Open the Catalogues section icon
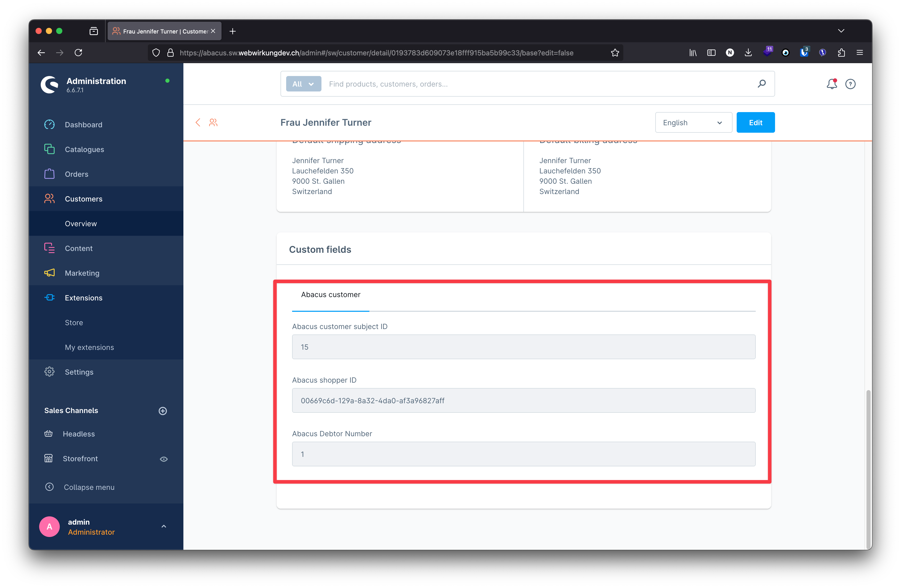Screen dimensions: 901x588 50,149
